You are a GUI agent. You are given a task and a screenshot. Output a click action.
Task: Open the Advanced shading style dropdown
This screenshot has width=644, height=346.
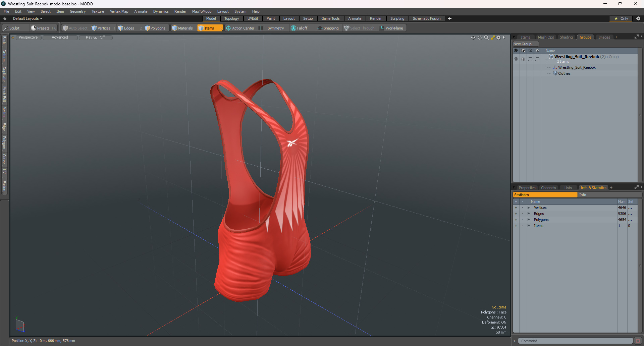[60, 38]
